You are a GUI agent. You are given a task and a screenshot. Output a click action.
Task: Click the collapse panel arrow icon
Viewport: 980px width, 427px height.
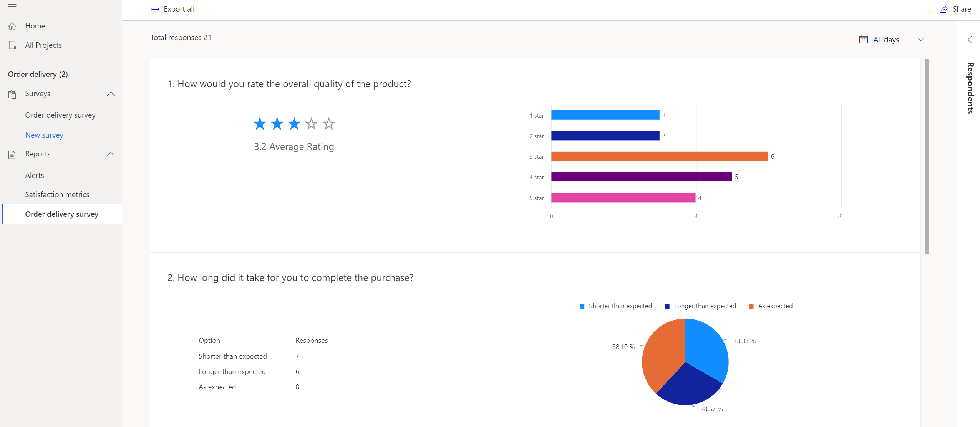970,39
